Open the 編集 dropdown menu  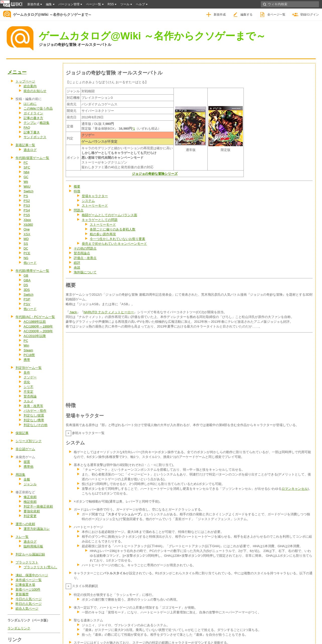point(50,4)
